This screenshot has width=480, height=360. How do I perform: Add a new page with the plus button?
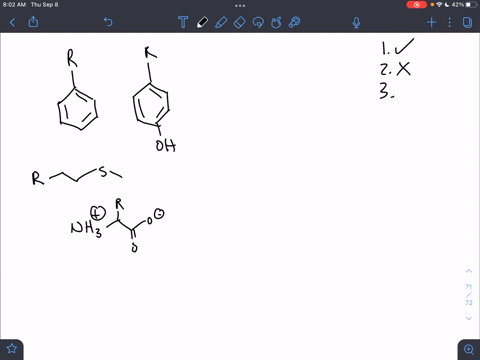pyautogui.click(x=431, y=22)
